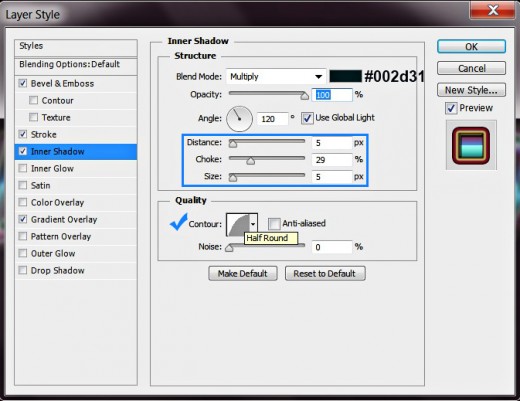The image size is (520, 401).
Task: Click the Reset to Default button
Action: tap(325, 274)
